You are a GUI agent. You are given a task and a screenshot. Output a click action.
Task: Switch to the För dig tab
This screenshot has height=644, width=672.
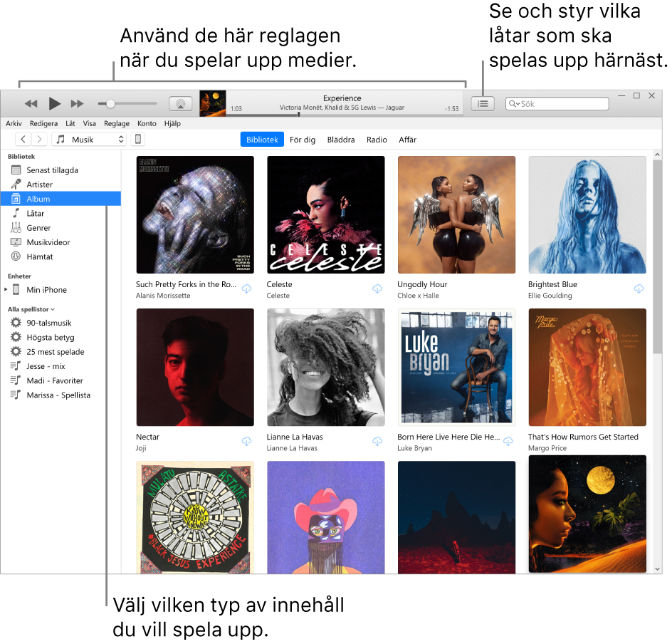pyautogui.click(x=303, y=140)
